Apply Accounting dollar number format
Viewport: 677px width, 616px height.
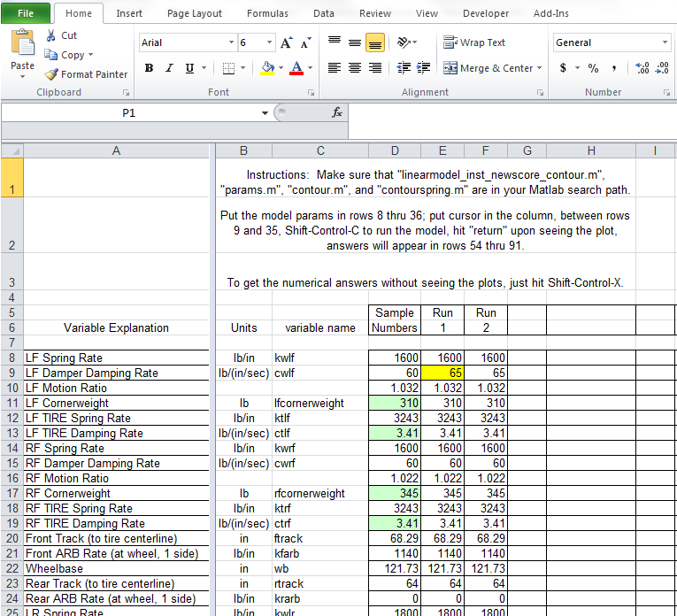coord(563,68)
